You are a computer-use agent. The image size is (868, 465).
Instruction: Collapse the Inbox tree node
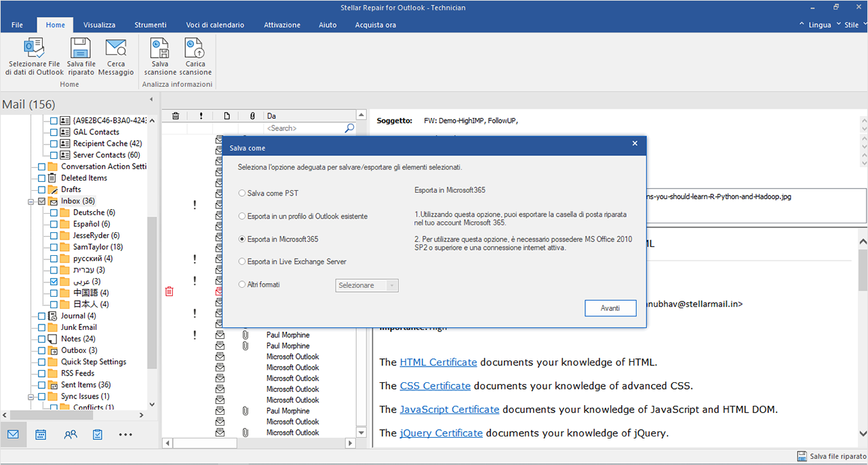click(x=31, y=202)
